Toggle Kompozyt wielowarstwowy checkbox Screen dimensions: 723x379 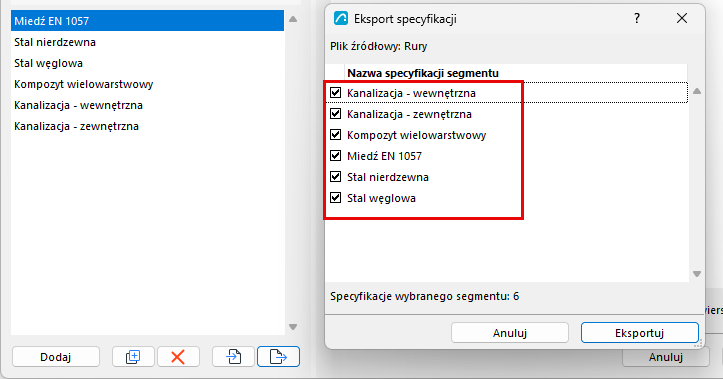(336, 135)
